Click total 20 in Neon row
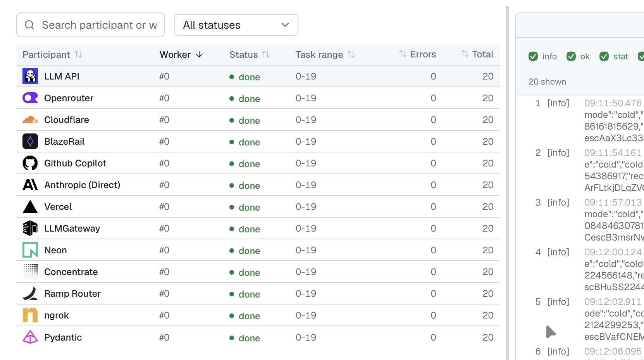 [488, 250]
